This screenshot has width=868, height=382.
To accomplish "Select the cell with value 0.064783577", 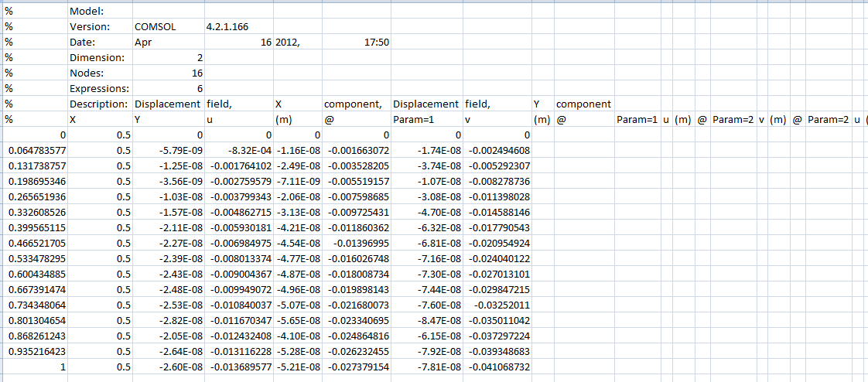I will (x=36, y=150).
